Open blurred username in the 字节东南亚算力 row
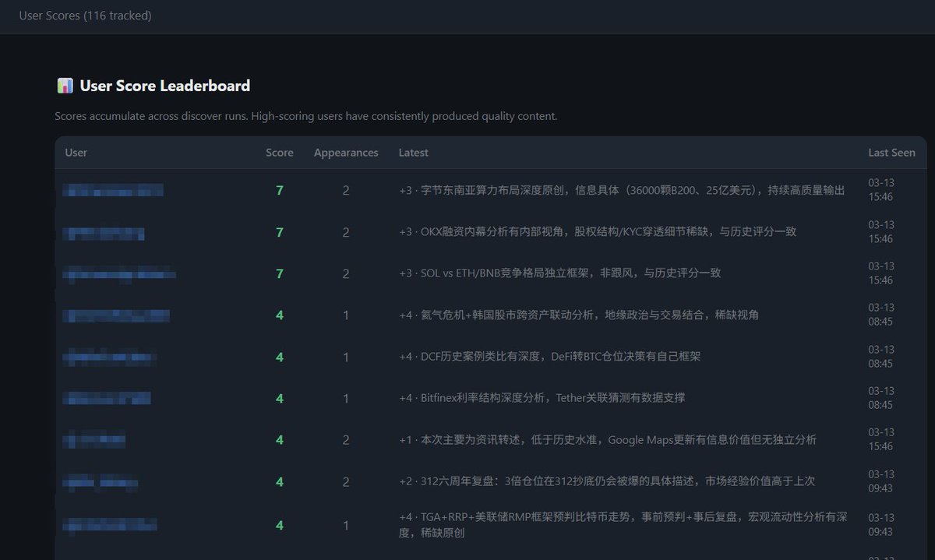 (x=113, y=190)
